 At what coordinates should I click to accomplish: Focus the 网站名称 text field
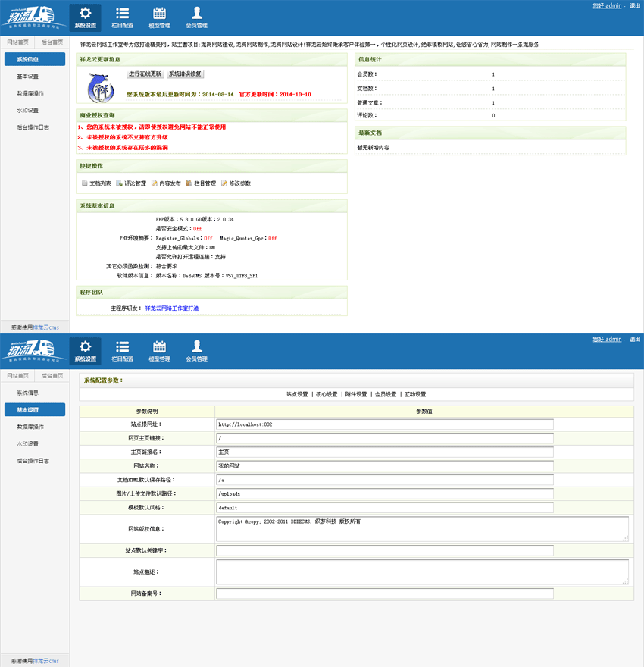(384, 465)
